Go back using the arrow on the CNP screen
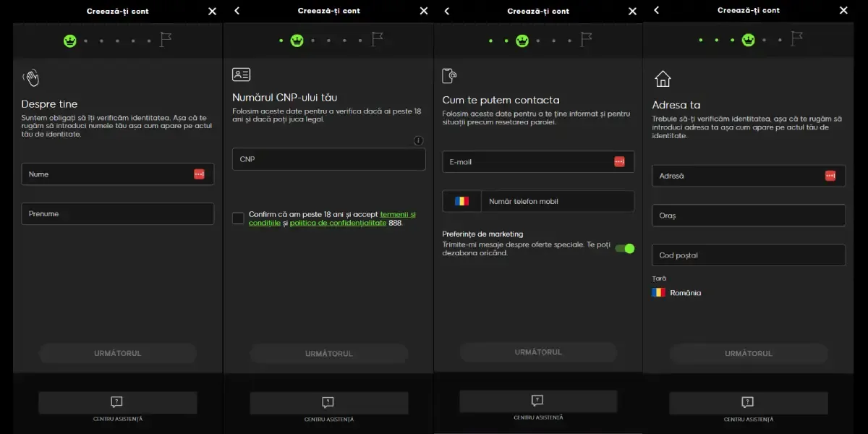Screen dimensions: 868x434 tap(237, 11)
